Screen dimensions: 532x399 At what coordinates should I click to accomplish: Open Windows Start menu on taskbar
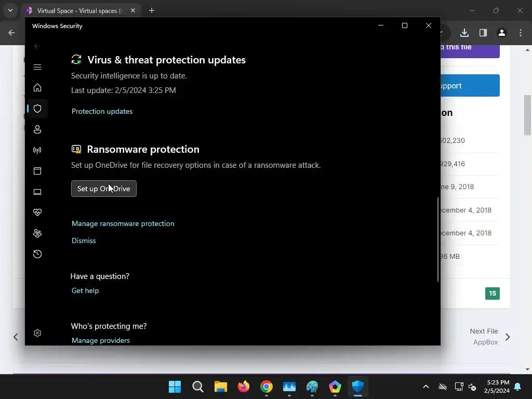(x=175, y=387)
